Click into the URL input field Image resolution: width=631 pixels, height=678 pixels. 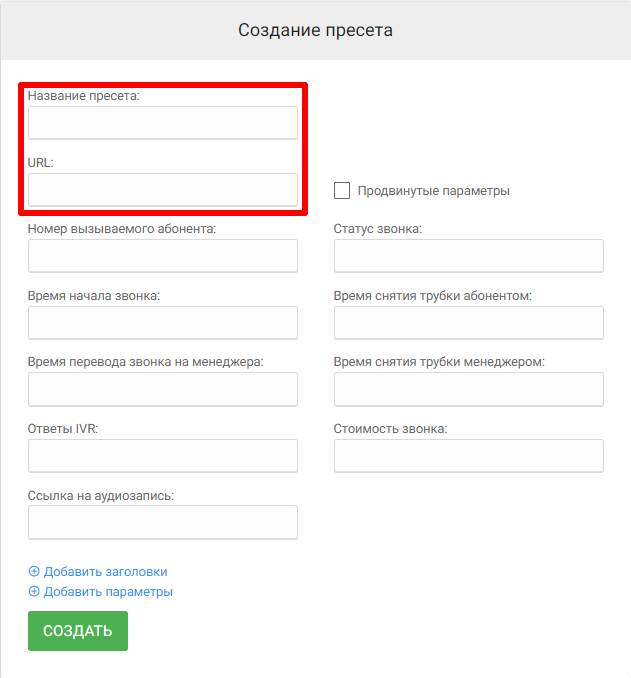click(x=163, y=190)
